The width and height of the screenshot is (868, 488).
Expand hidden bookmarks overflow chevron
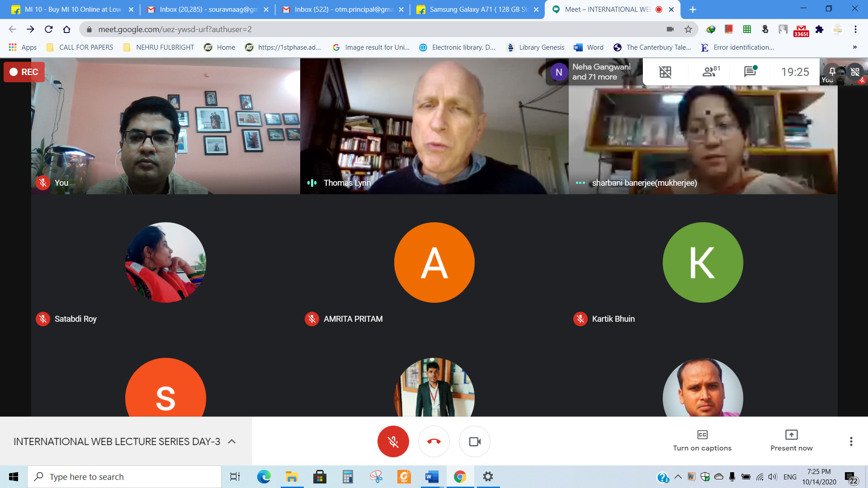point(854,47)
